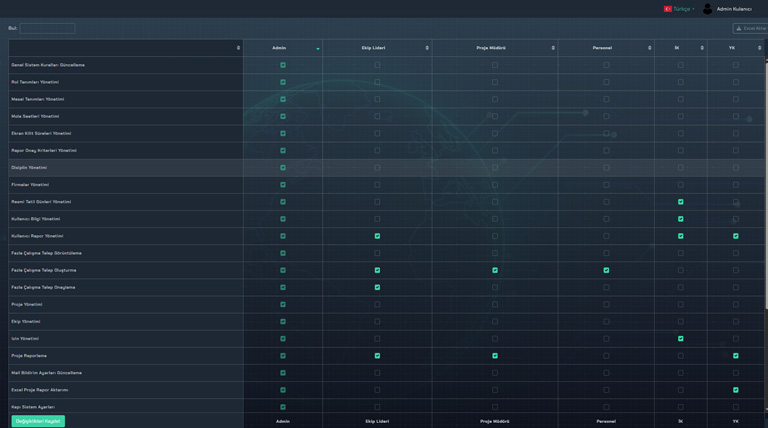This screenshot has height=428, width=768.
Task: Uncheck YK for Excel Proje Rapor Aktarımı
Action: 736,390
